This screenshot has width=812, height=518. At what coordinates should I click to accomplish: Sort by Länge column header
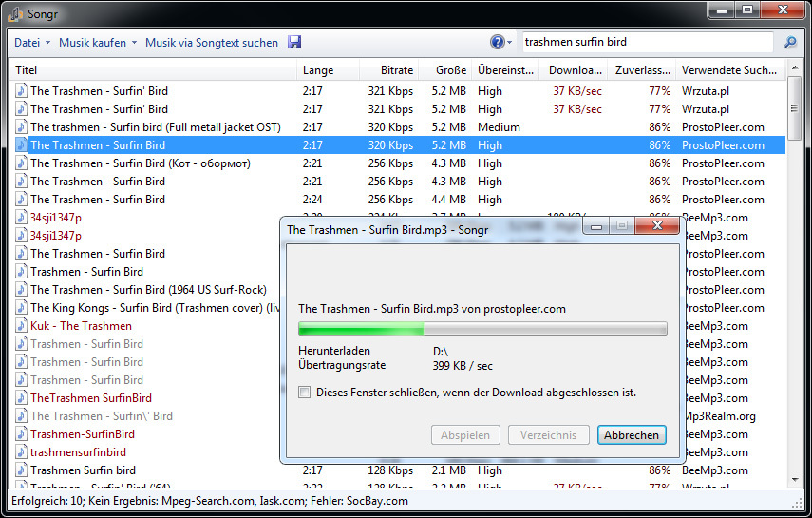328,70
